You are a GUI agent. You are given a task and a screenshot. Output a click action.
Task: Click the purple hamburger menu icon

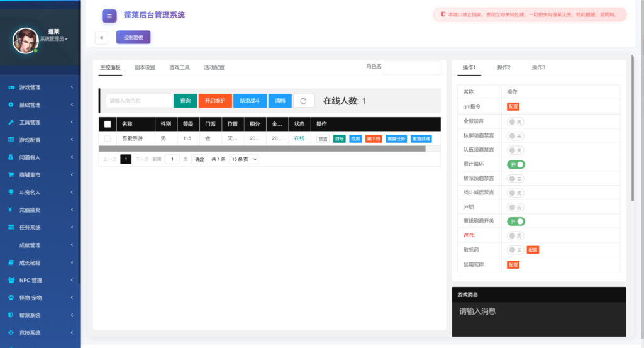[x=109, y=16]
